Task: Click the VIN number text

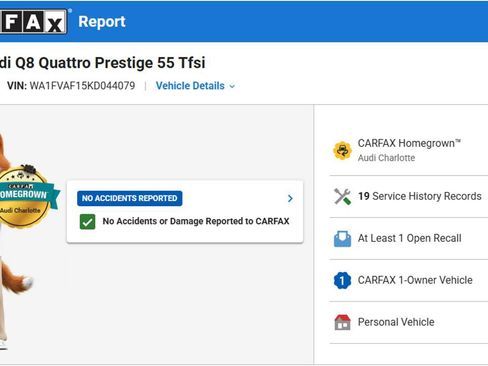Action: (x=82, y=86)
